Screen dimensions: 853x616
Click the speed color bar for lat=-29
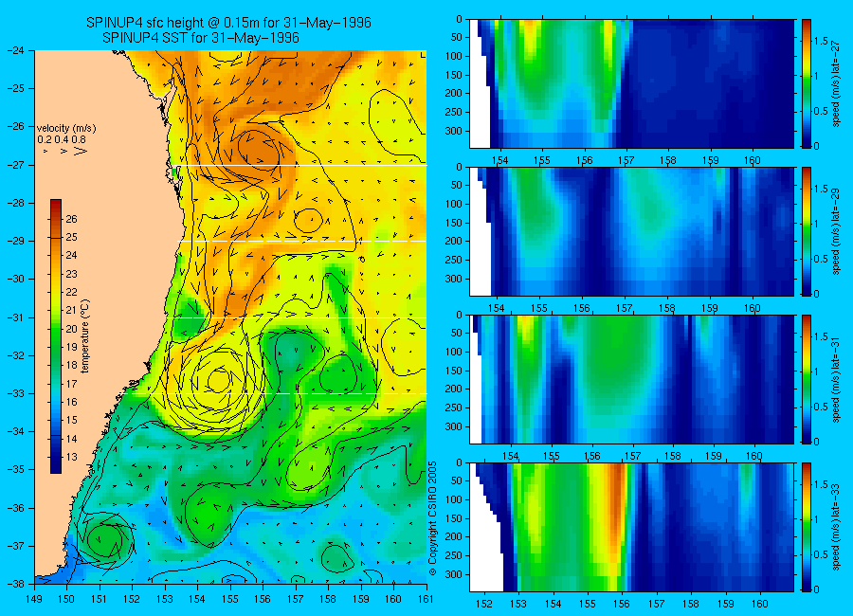[807, 231]
